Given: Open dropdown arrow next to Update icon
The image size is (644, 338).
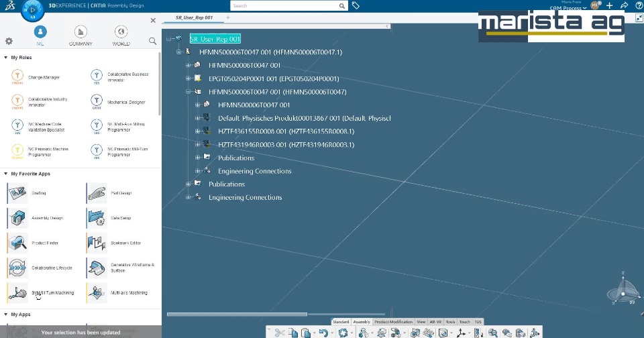Looking at the screenshot, I should tap(352, 333).
